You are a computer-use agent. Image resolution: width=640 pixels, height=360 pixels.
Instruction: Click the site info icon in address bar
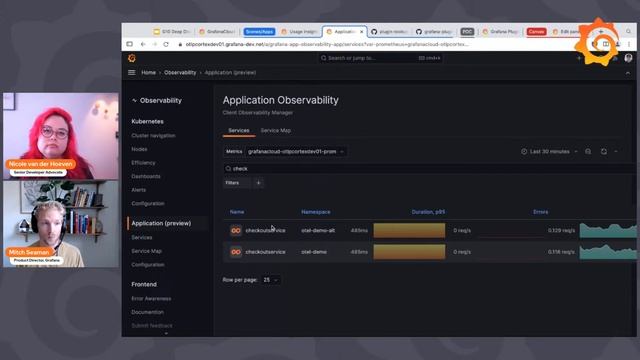[180, 44]
